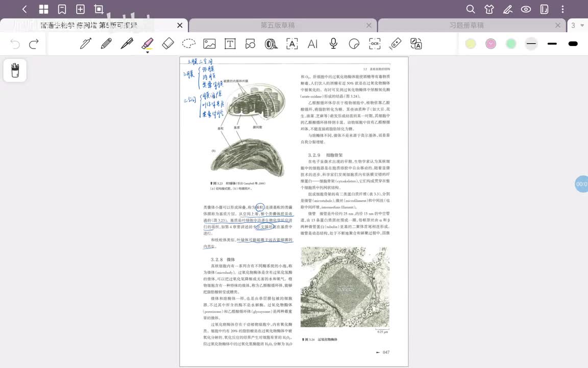588x368 pixels.
Task: Select the 普通生物学 陈阅增 第5版 tab
Action: coord(89,25)
